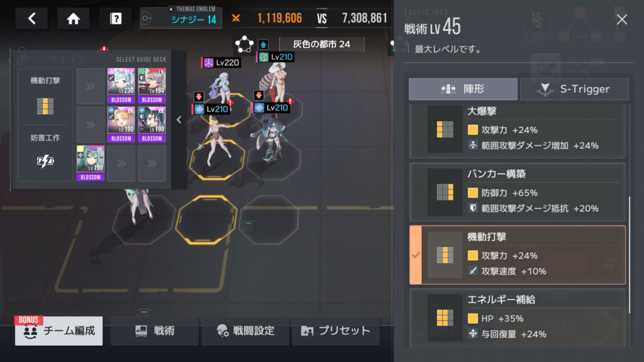Open the home screen icon
The height and width of the screenshot is (362, 644).
point(73,18)
